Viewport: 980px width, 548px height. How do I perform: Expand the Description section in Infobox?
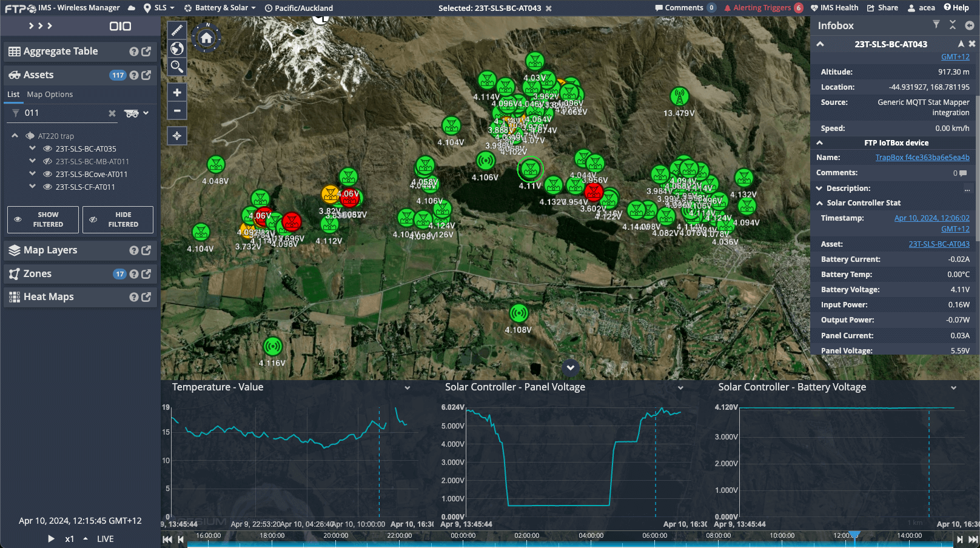819,189
